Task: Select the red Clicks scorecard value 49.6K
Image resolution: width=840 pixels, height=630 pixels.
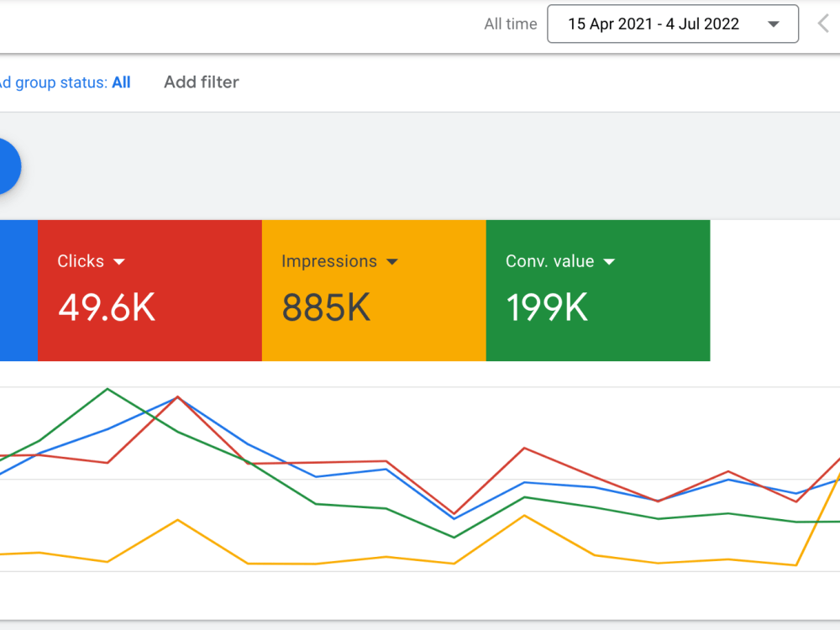Action: click(x=107, y=307)
